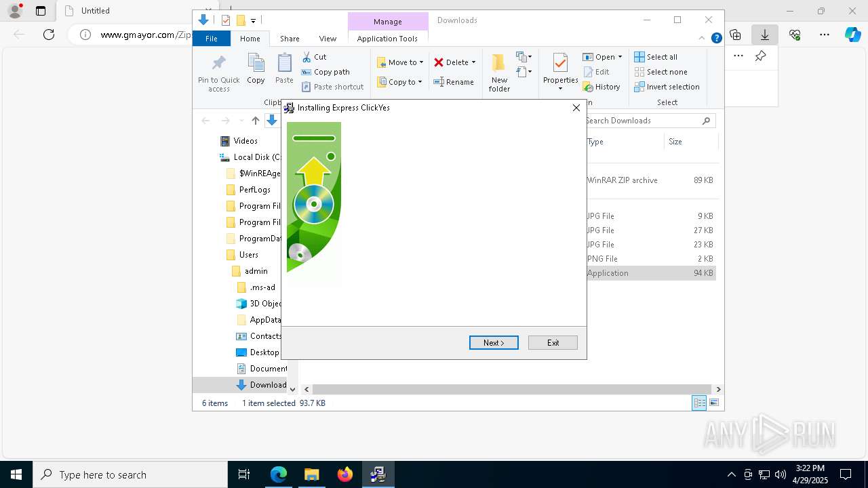Click the Edge refresh button
This screenshot has height=488, width=868.
pyautogui.click(x=49, y=35)
